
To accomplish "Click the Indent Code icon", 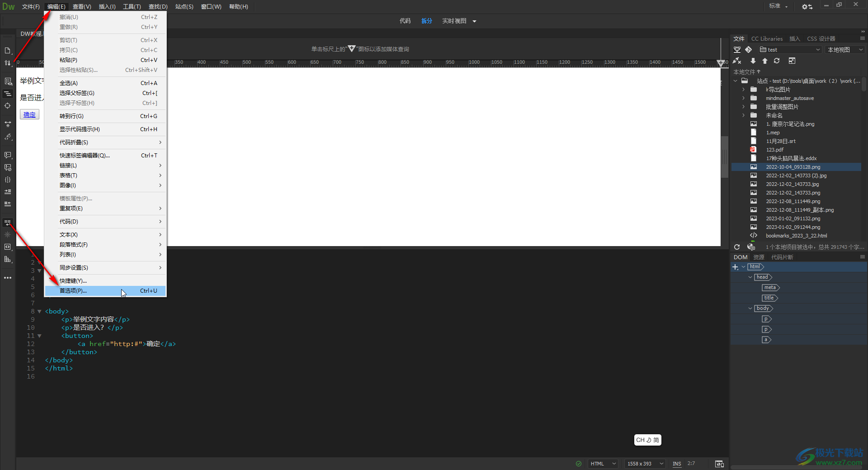I will point(8,192).
